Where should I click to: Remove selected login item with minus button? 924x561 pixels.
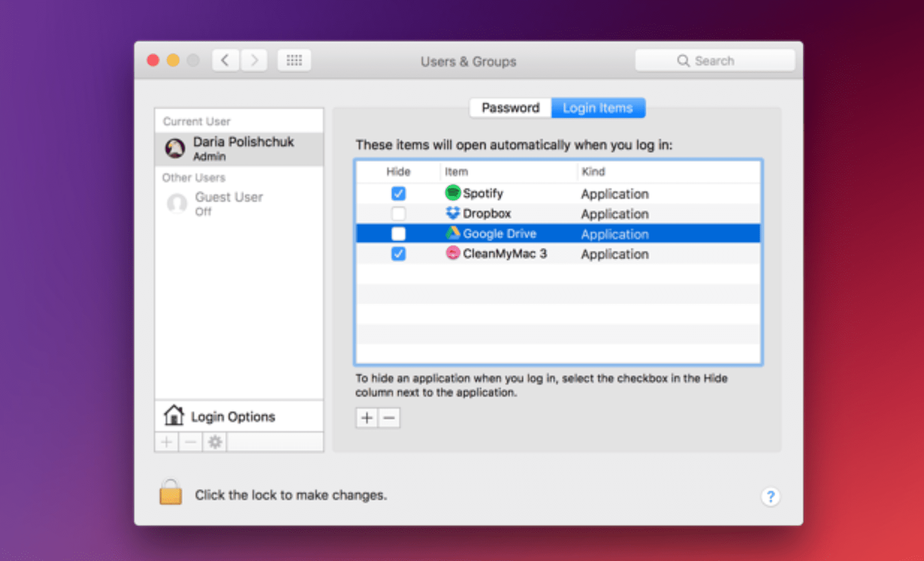(x=389, y=418)
